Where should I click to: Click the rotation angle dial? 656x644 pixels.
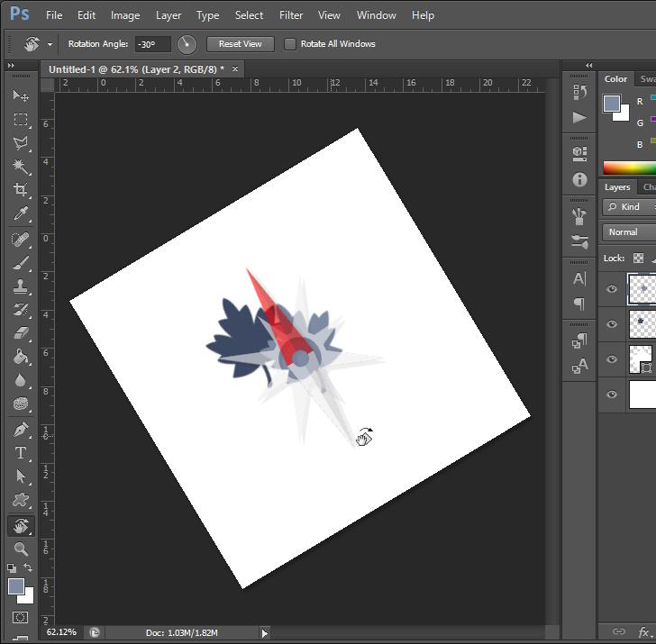click(187, 44)
